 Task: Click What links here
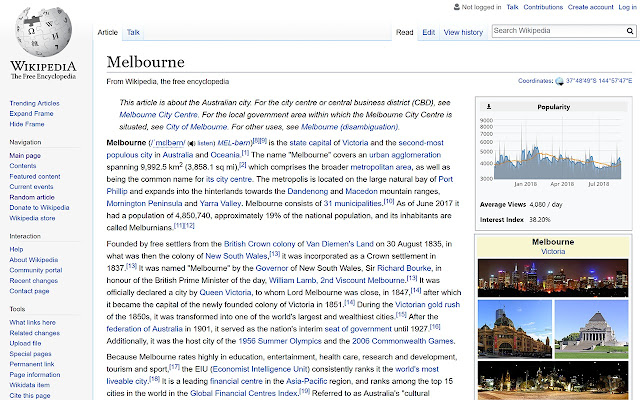pyautogui.click(x=32, y=322)
